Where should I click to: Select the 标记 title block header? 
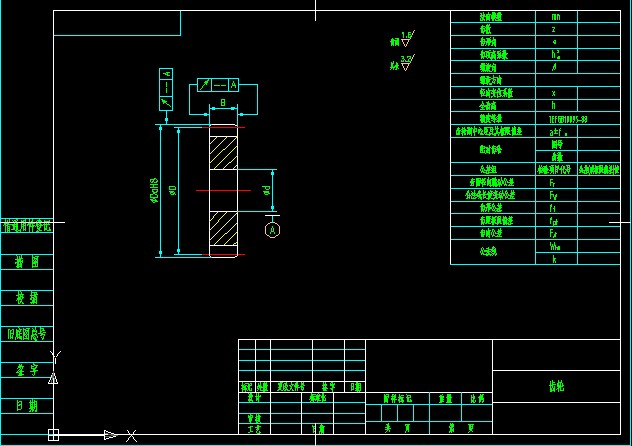[246, 387]
